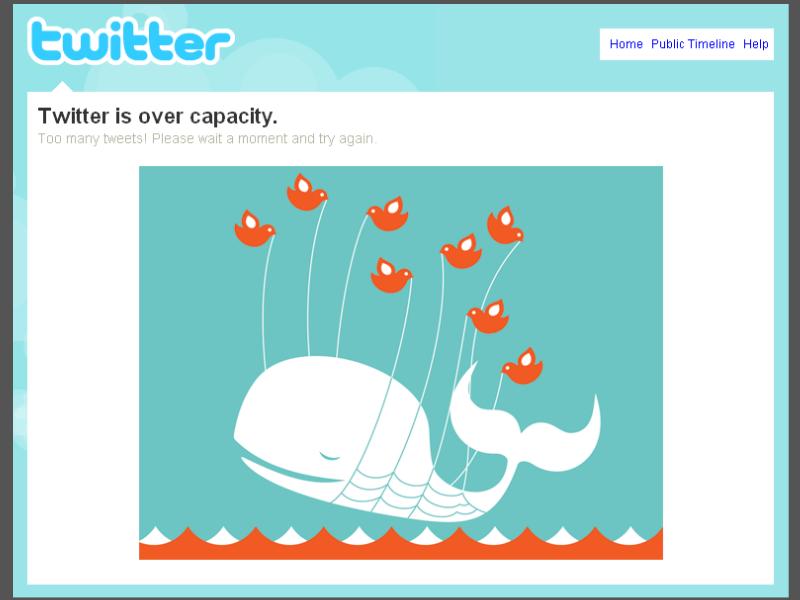Click the leftmost orange bird
The width and height of the screenshot is (800, 600).
254,229
